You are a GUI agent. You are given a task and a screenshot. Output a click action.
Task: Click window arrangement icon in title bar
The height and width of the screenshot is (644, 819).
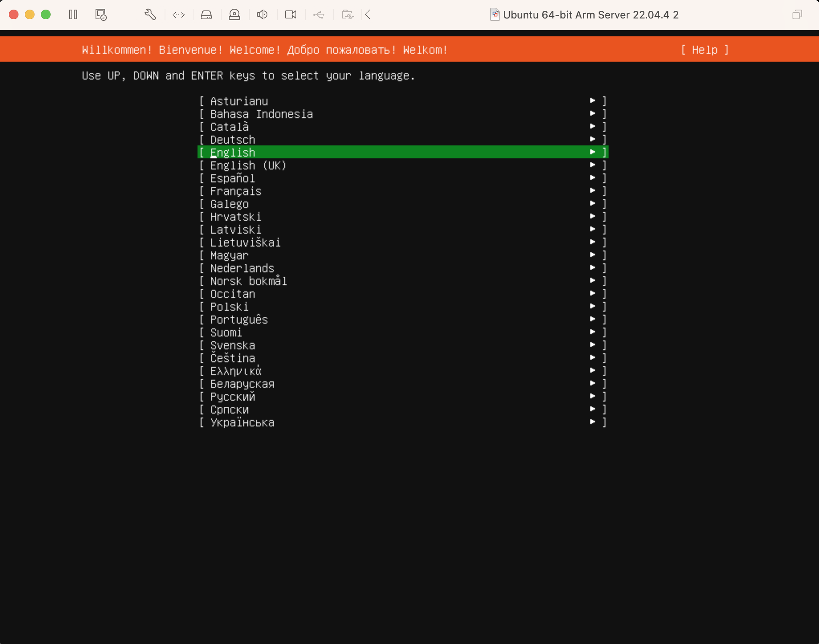pyautogui.click(x=797, y=15)
